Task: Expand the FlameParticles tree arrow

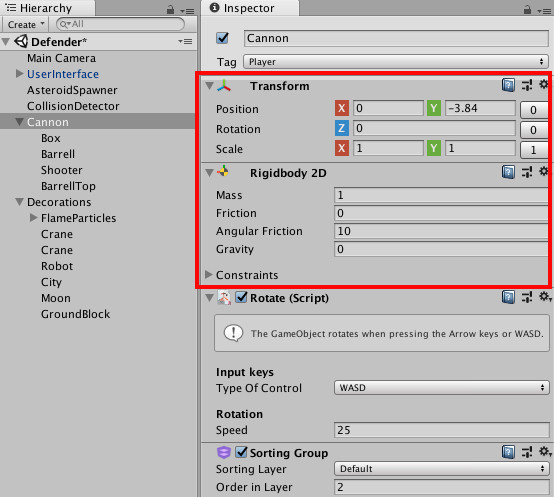Action: coord(34,218)
